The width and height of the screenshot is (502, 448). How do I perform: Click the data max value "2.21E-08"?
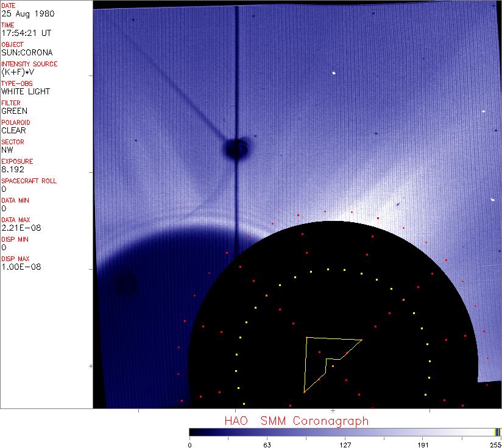point(19,228)
